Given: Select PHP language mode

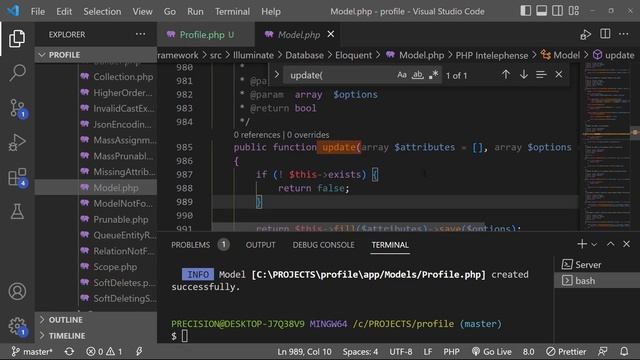Looking at the screenshot, I should [x=451, y=351].
